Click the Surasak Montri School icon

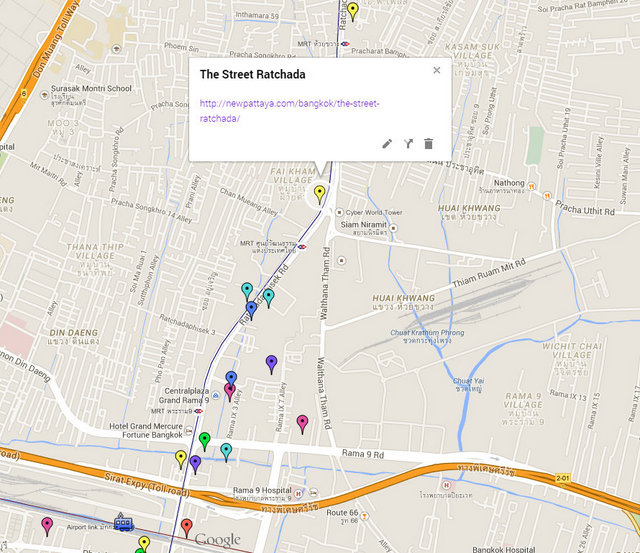tap(44, 95)
